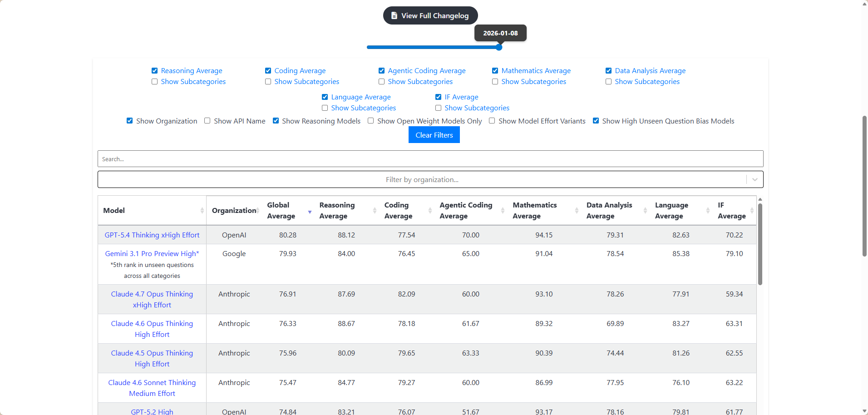Viewport: 868px width, 415px height.
Task: Uncheck the Mathematics Average checkbox
Action: click(495, 71)
